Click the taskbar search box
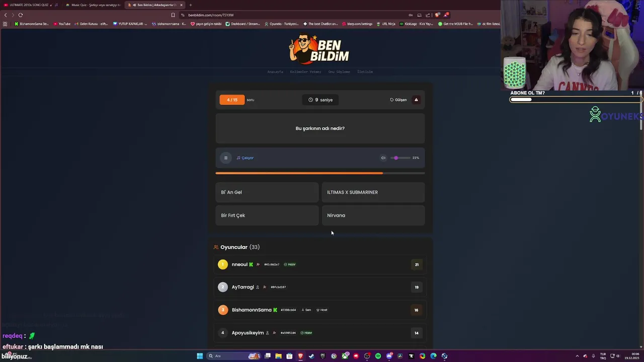This screenshot has width=644, height=362. (234, 356)
